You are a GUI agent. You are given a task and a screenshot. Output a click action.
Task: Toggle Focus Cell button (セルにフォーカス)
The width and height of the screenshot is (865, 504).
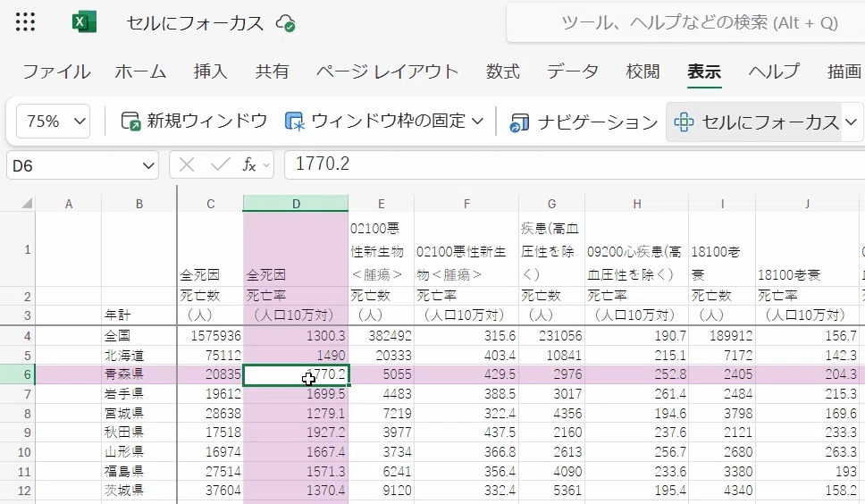pyautogui.click(x=756, y=122)
